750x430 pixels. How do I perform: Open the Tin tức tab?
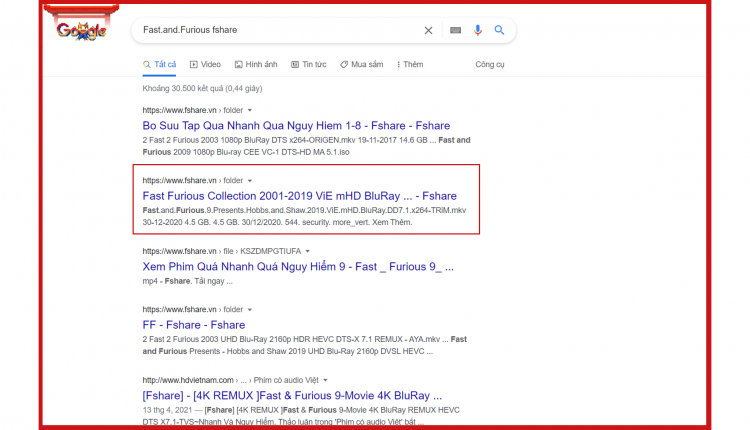(x=309, y=65)
